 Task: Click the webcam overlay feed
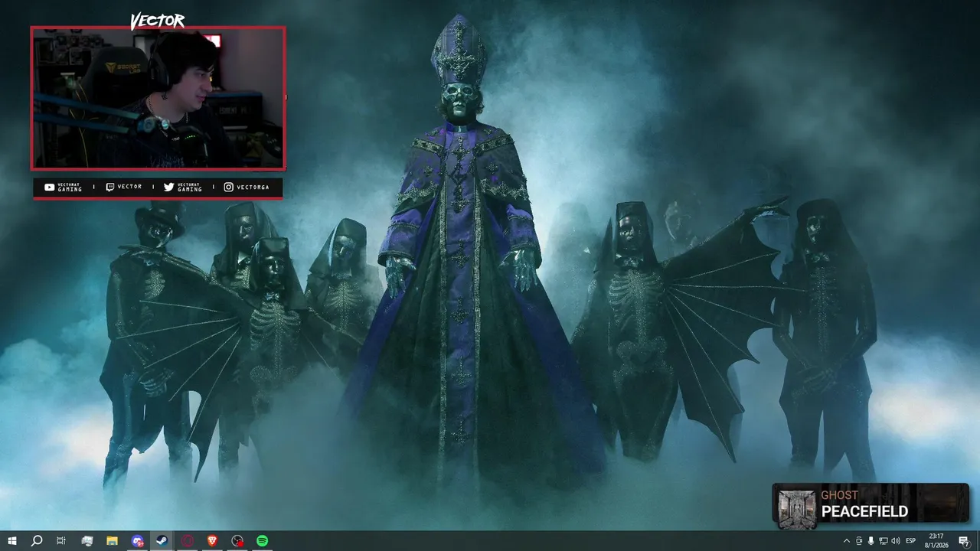pyautogui.click(x=158, y=98)
